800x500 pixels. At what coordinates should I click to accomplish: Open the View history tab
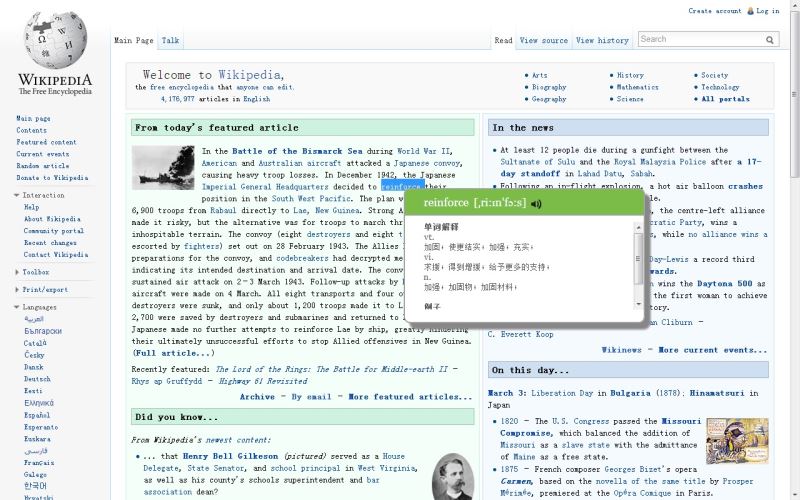click(x=602, y=40)
